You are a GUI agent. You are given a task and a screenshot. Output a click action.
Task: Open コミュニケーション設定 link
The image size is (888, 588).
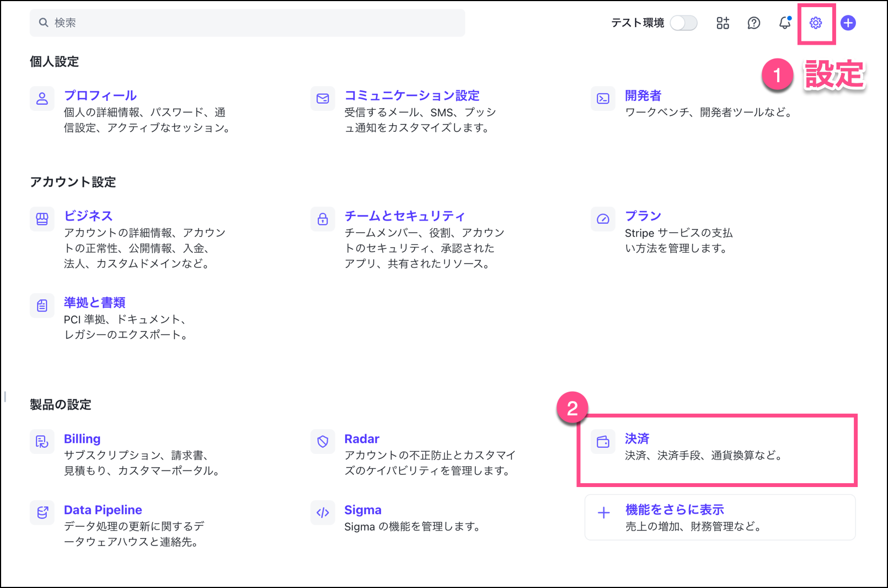(x=411, y=95)
